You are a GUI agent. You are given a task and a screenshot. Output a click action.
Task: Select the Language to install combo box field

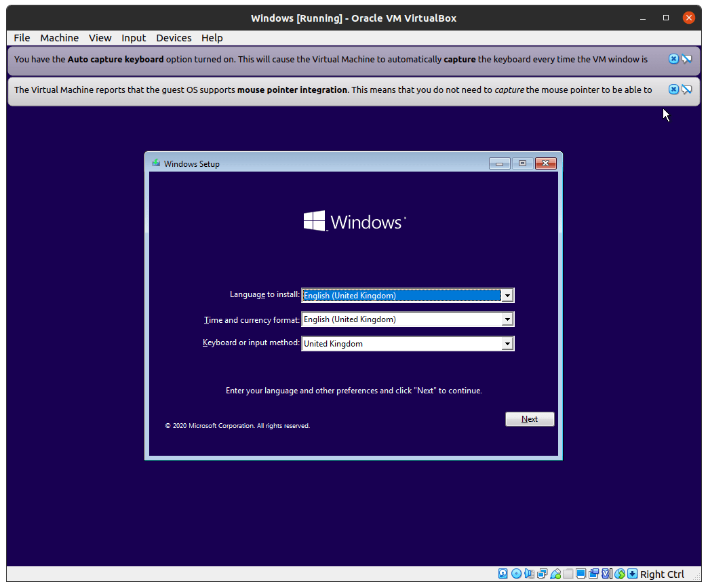coord(408,295)
